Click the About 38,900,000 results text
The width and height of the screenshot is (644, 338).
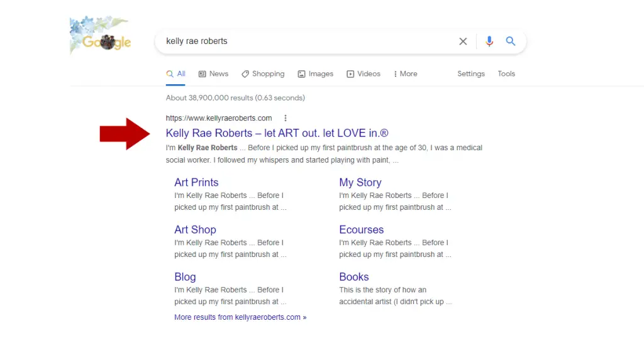pyautogui.click(x=235, y=98)
